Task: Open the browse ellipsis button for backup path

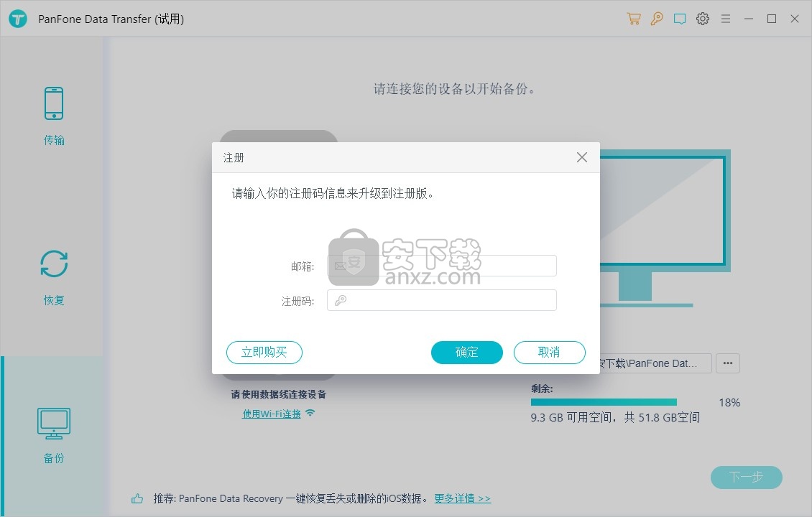Action: tap(728, 363)
